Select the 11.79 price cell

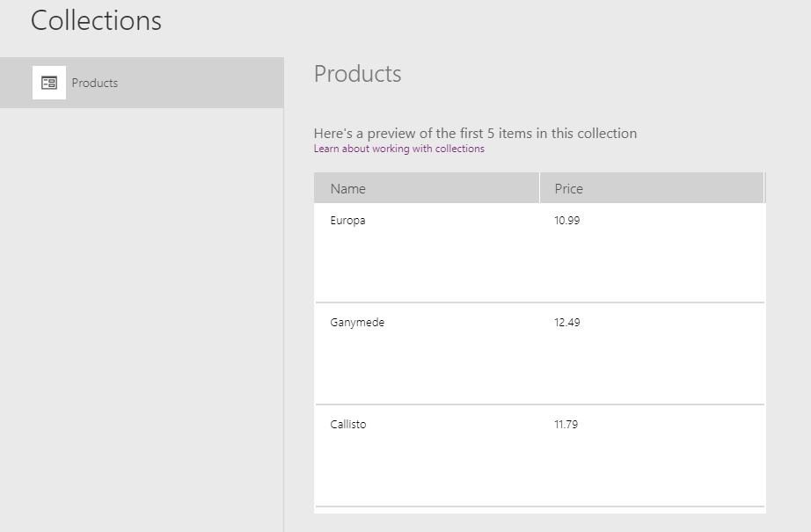pyautogui.click(x=566, y=424)
